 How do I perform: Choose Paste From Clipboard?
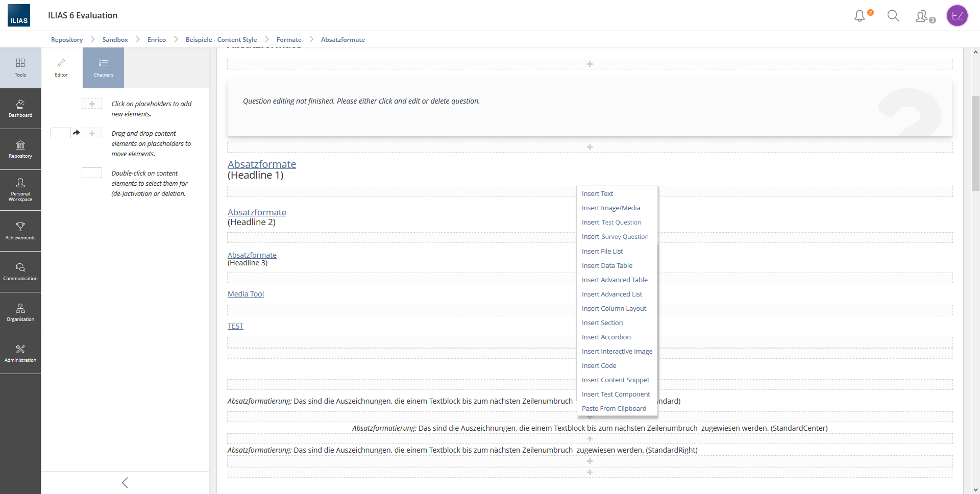614,409
